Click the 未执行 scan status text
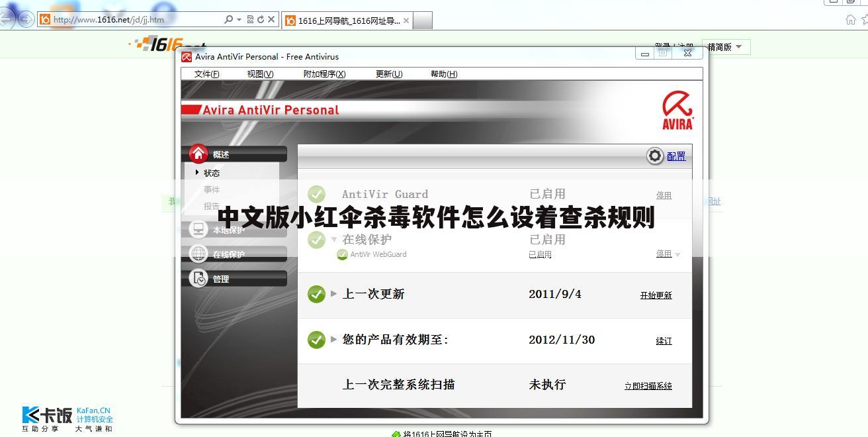The width and height of the screenshot is (868, 437). click(547, 384)
